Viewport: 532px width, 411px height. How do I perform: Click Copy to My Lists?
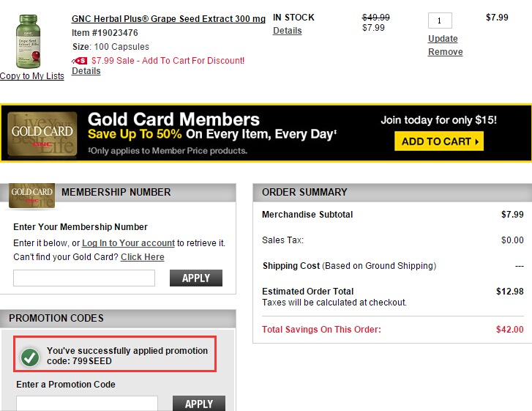click(x=32, y=76)
